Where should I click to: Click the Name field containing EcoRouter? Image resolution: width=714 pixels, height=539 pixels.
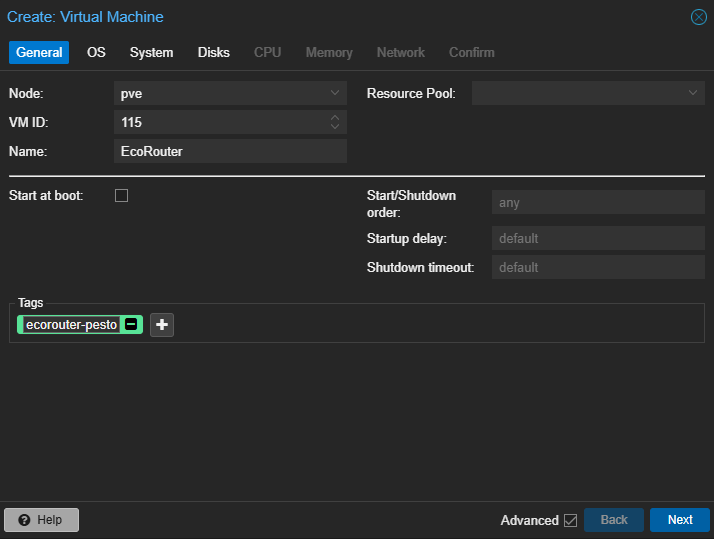pyautogui.click(x=230, y=151)
